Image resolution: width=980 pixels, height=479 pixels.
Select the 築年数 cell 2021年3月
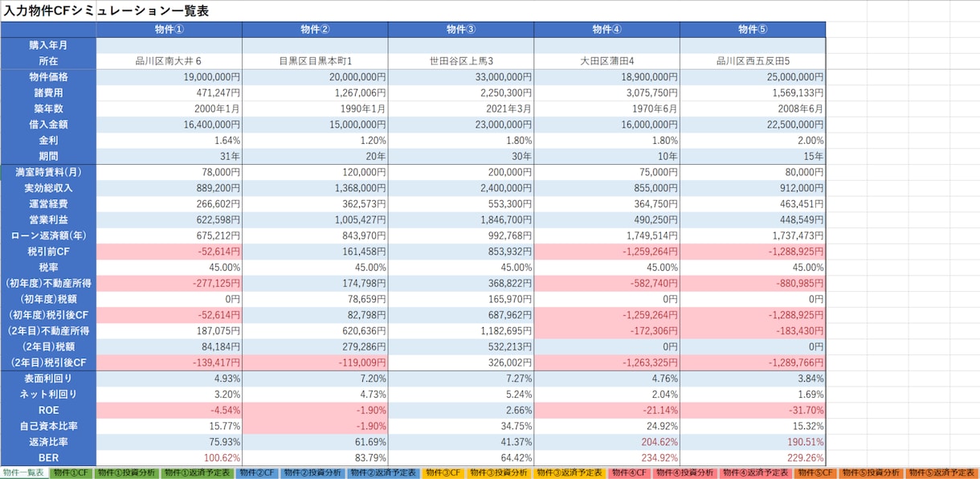pyautogui.click(x=461, y=108)
